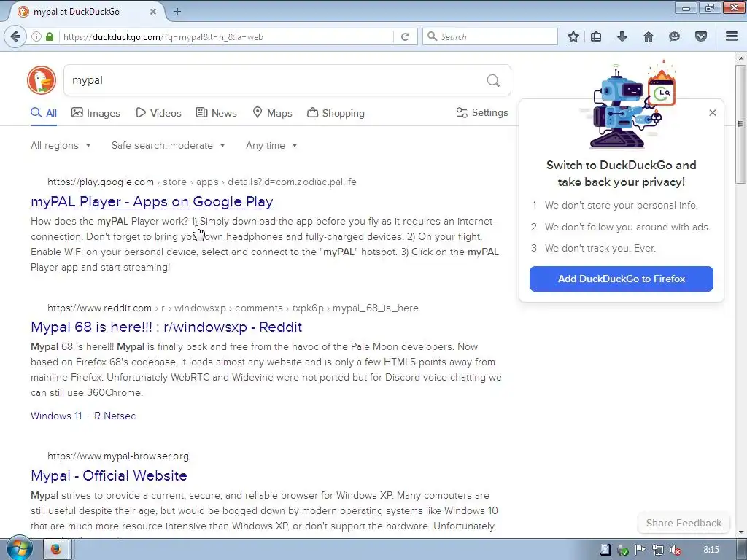Click the smiley chat toolbar icon
This screenshot has width=747, height=560.
pos(674,36)
